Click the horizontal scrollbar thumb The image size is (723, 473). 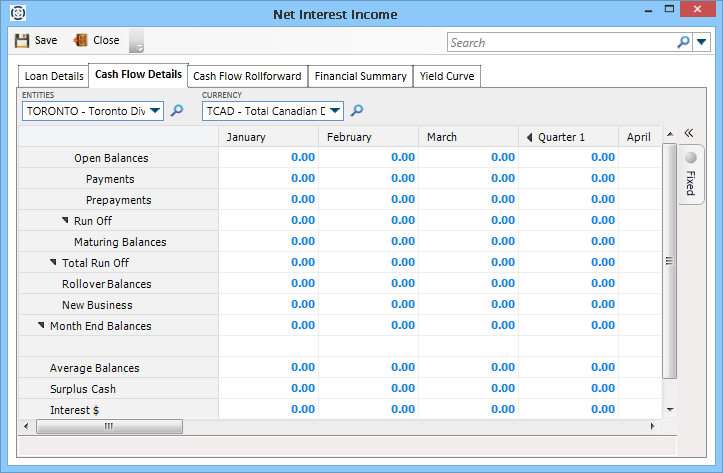point(109,426)
